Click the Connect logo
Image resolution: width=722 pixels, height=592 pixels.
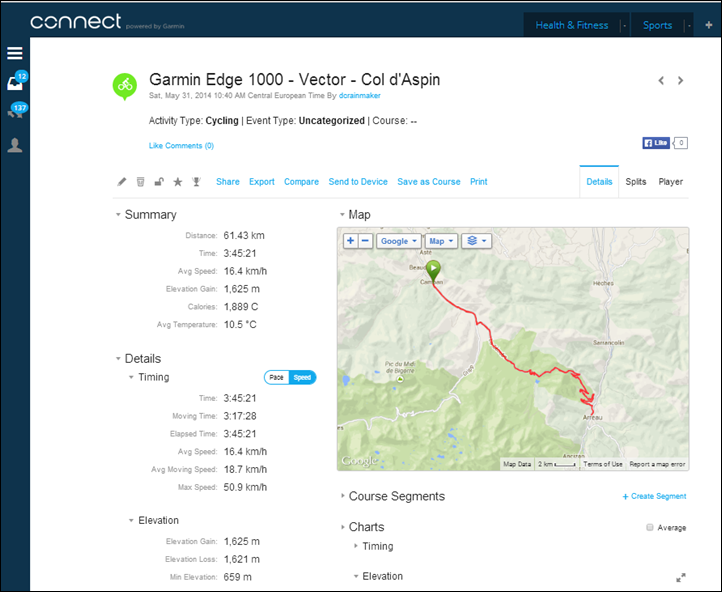pyautogui.click(x=76, y=22)
